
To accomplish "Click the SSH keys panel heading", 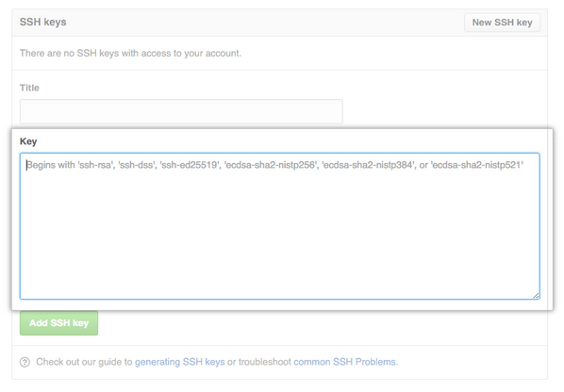I will pos(43,23).
